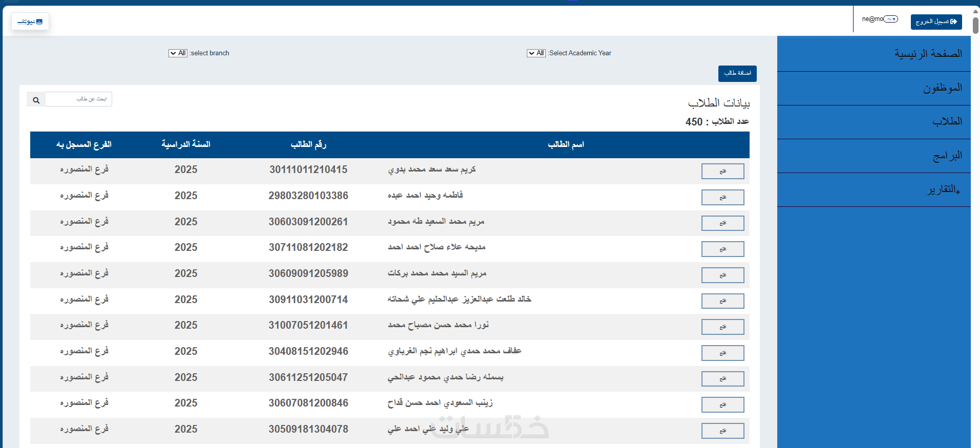The image size is (980, 448).
Task: Open record for عفاف محمد حمدي ابراهيم
Action: click(x=723, y=353)
